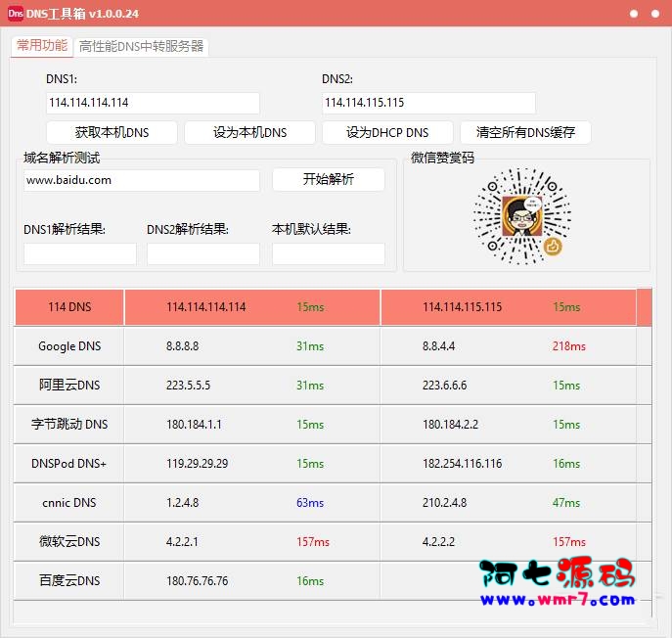Click the 63ms latency value
The width and height of the screenshot is (672, 638).
(310, 503)
